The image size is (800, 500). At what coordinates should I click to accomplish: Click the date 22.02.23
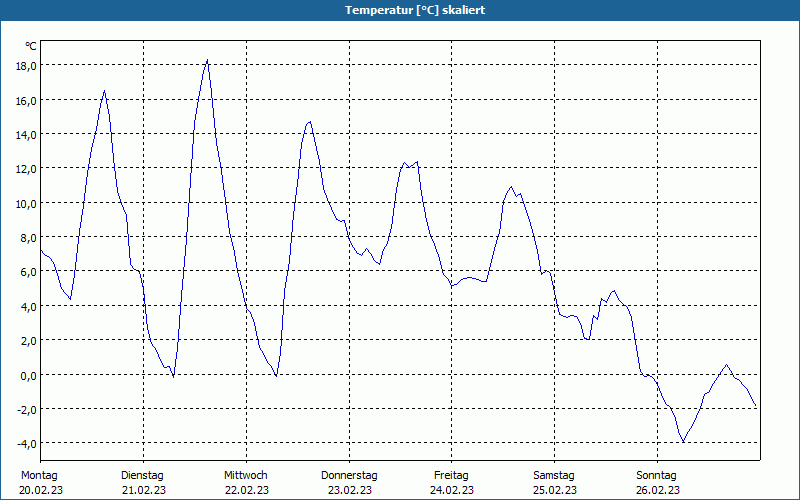pos(247,490)
